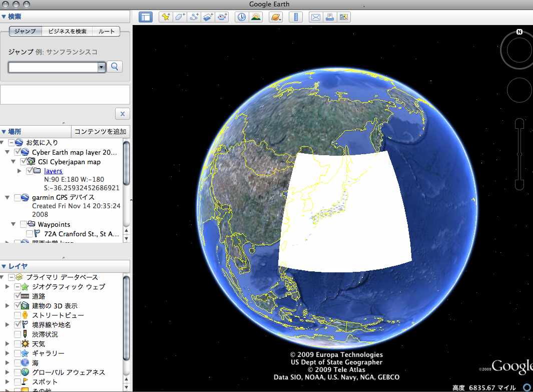The height and width of the screenshot is (392, 533).
Task: Open the layers link in Places
Action: tap(54, 171)
